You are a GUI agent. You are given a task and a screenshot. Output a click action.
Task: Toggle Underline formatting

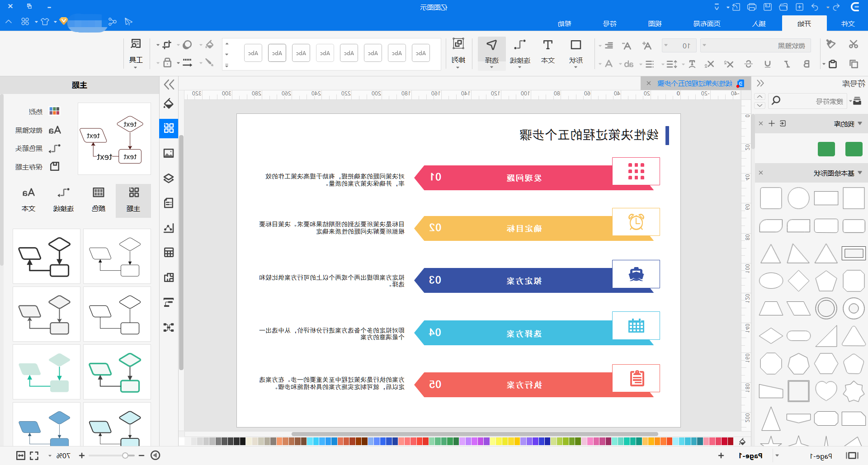click(x=768, y=64)
